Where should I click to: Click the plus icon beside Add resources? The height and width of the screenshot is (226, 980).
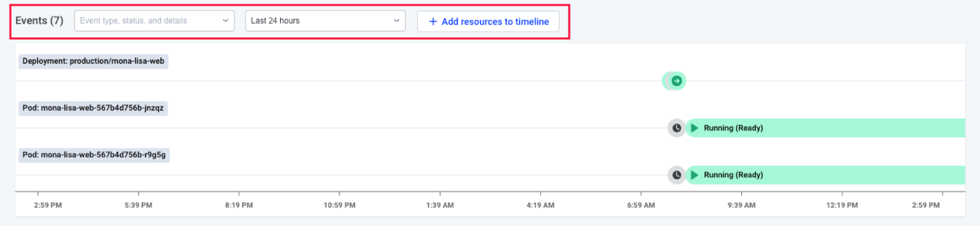433,22
